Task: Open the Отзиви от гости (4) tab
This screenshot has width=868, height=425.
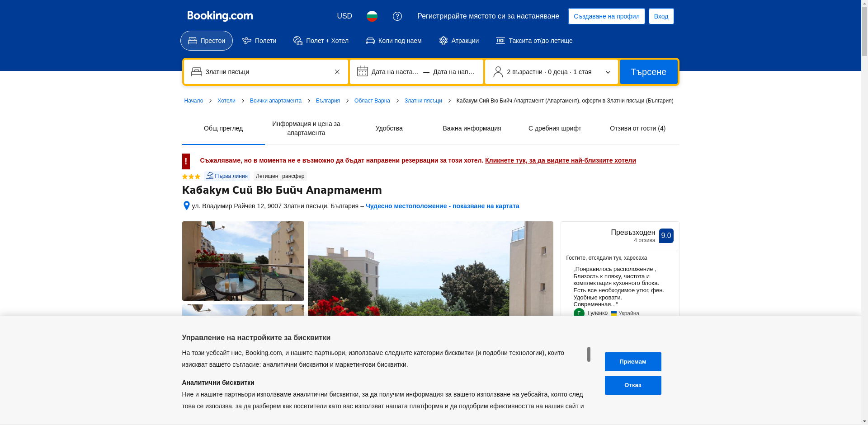Action: coord(637,128)
